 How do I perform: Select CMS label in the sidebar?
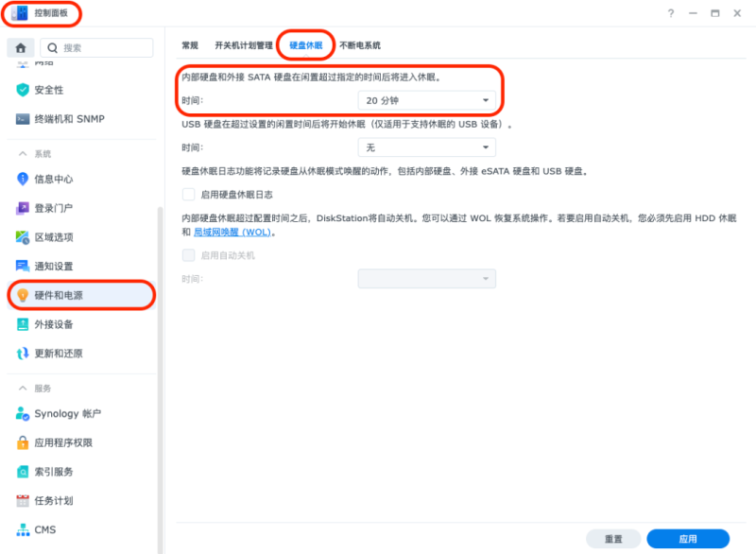(x=44, y=529)
